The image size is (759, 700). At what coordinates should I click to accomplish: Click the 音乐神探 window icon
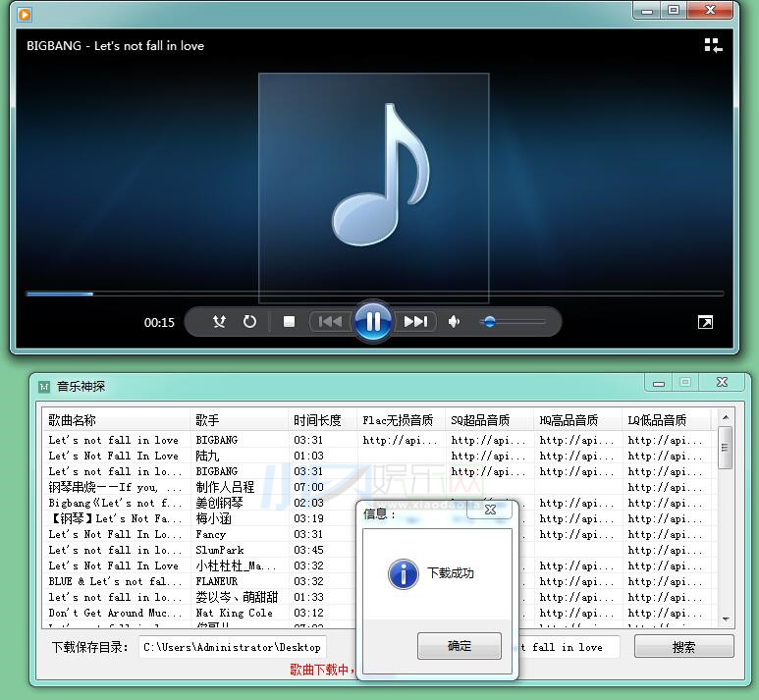(44, 386)
